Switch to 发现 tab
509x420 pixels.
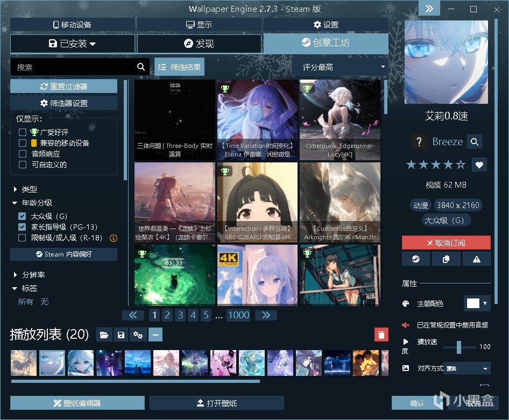199,44
